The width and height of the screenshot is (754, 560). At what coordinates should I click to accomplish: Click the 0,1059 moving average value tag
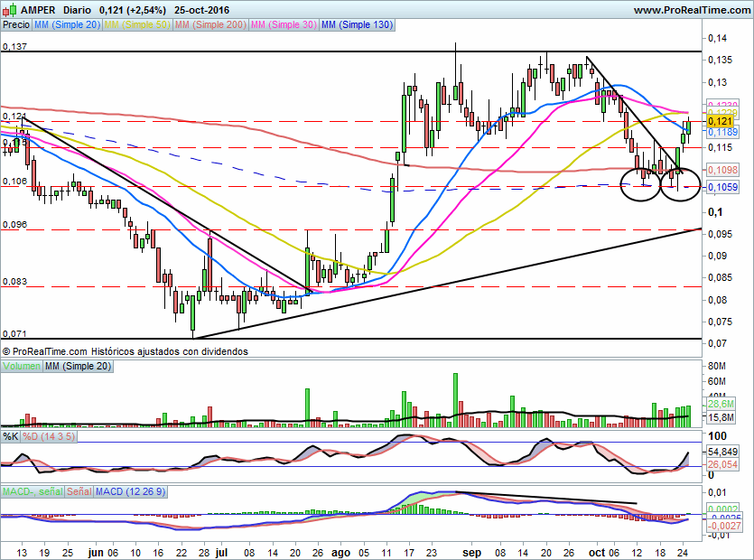tap(722, 187)
